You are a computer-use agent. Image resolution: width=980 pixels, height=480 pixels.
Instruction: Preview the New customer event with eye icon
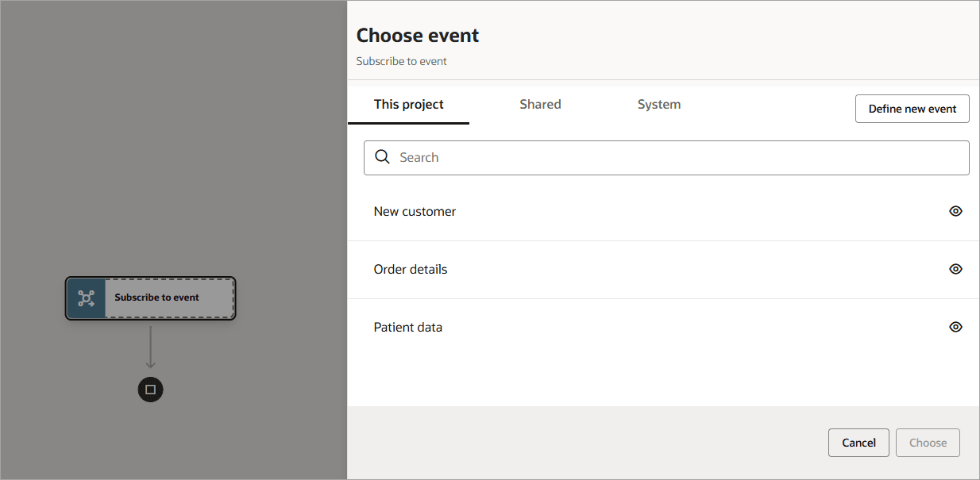click(x=955, y=211)
